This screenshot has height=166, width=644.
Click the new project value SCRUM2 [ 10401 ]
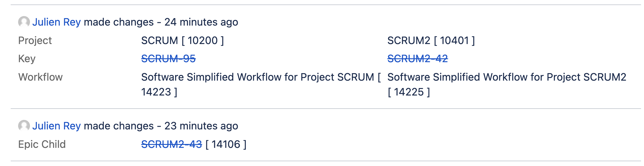coord(431,40)
